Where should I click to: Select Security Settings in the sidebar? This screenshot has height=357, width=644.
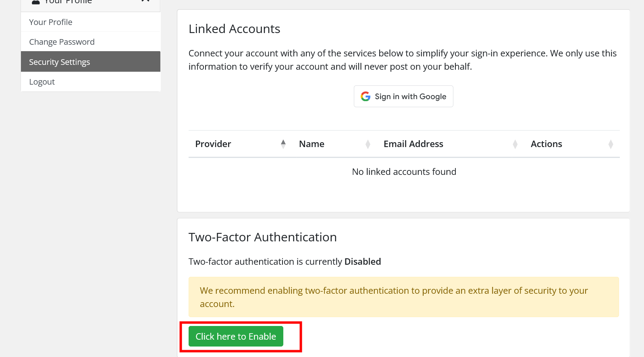click(60, 62)
